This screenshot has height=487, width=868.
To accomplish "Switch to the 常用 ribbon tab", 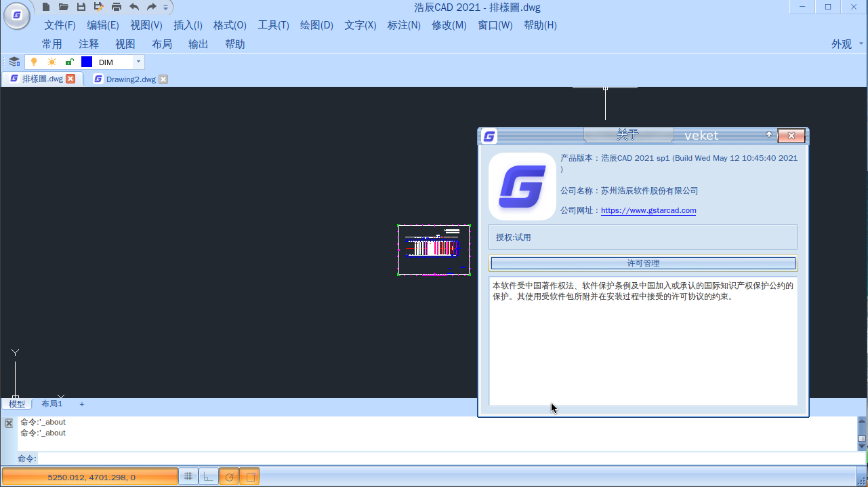I will (x=52, y=44).
